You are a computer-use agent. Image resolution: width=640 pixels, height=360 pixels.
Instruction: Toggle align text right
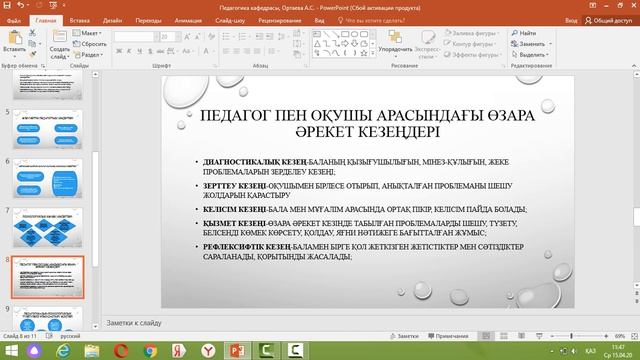[247, 51]
